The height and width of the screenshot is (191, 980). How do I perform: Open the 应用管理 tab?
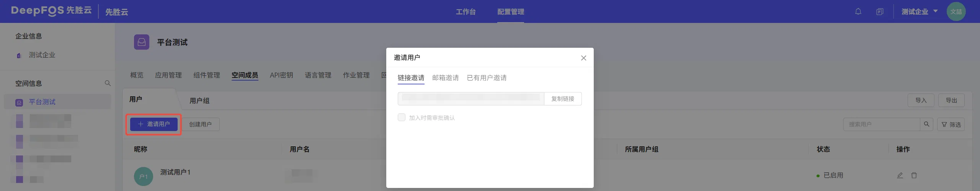coord(168,75)
